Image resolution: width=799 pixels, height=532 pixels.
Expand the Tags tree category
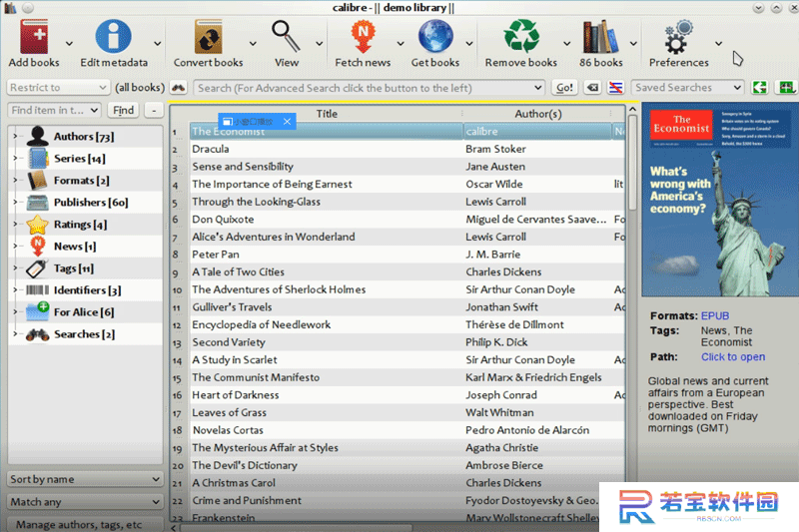click(x=15, y=267)
